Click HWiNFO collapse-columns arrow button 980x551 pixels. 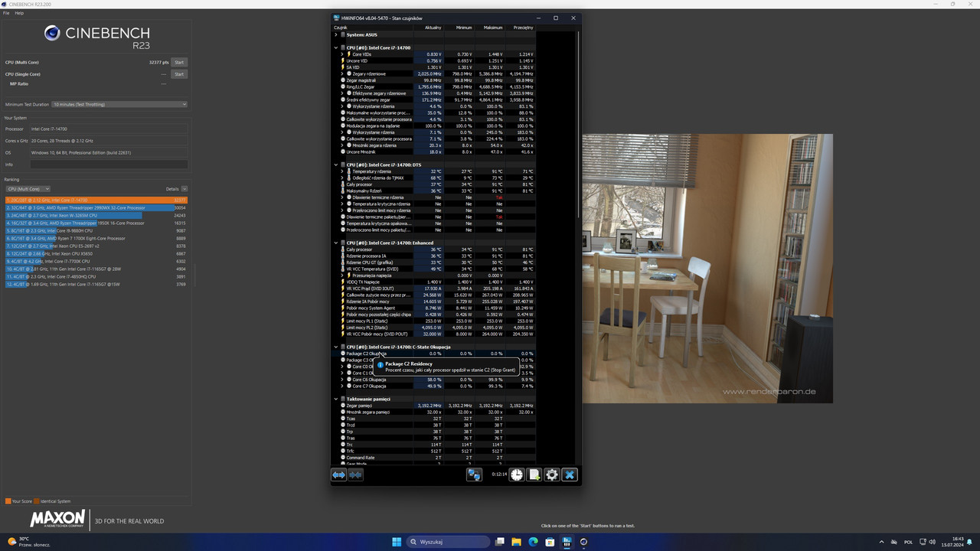click(x=355, y=474)
